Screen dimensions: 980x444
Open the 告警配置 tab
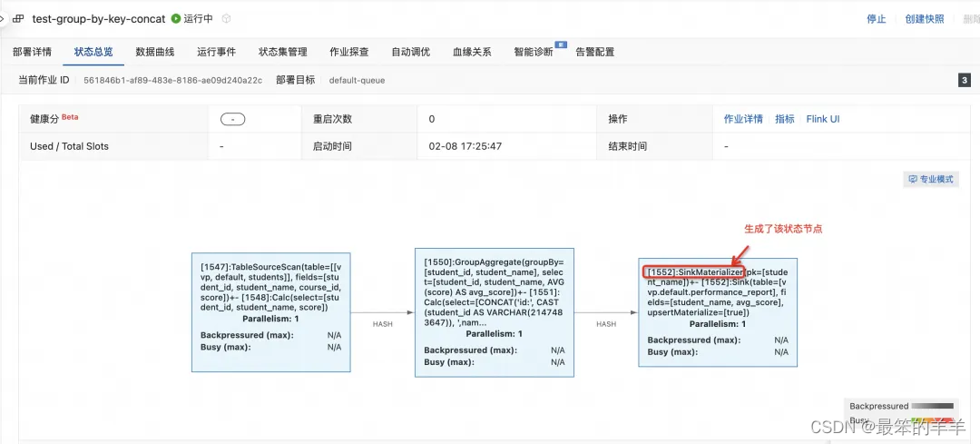pyautogui.click(x=595, y=52)
